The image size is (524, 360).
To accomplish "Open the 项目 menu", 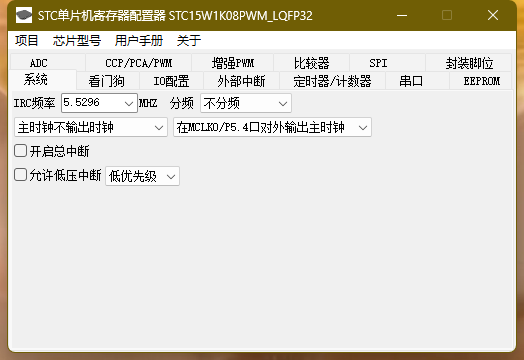I will point(26,41).
